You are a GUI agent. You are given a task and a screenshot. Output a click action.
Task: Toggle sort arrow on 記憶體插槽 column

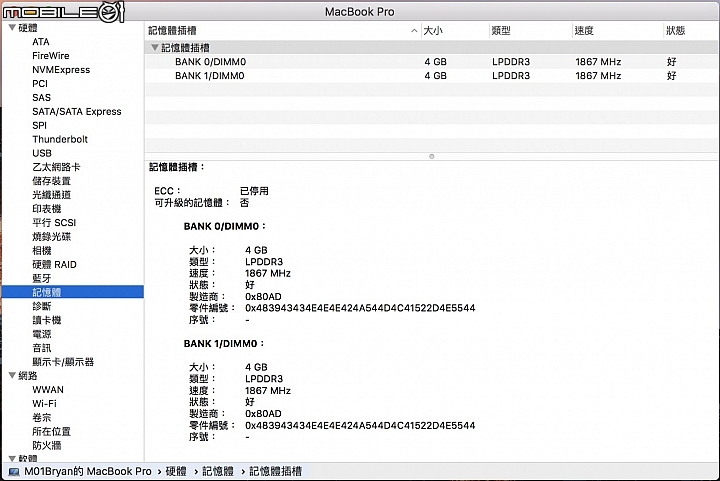coord(414,31)
